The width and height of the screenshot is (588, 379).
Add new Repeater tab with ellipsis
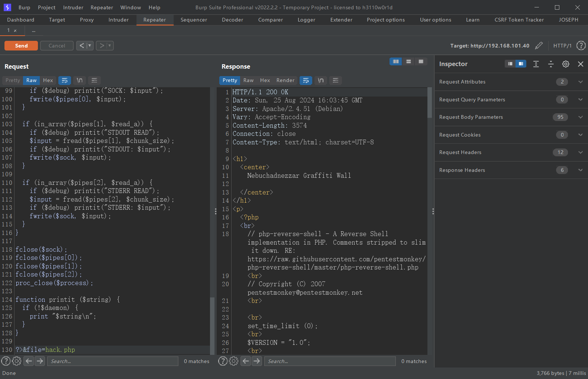point(33,30)
